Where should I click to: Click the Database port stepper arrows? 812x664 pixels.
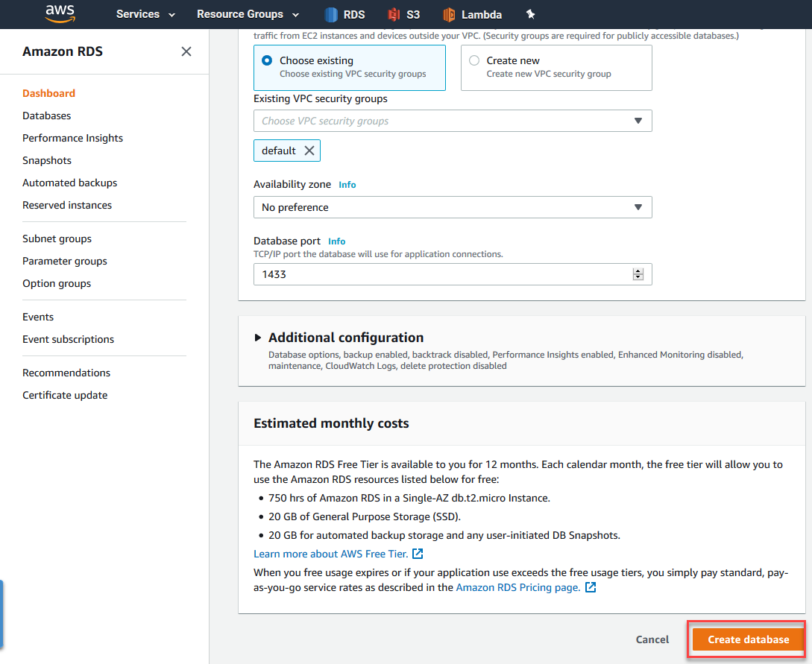pyautogui.click(x=638, y=274)
